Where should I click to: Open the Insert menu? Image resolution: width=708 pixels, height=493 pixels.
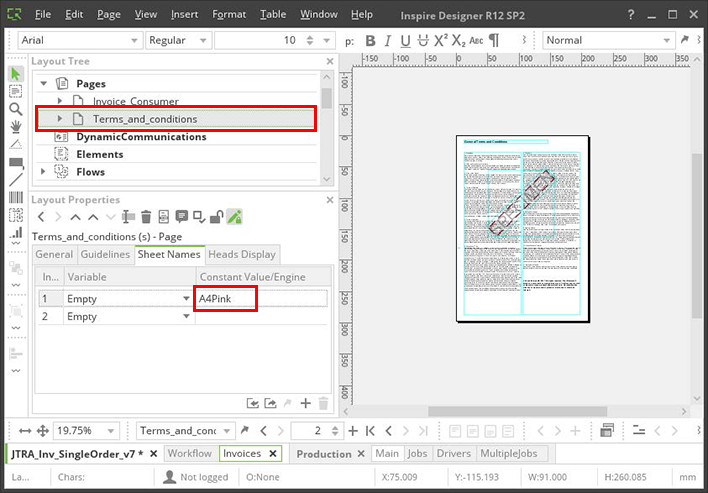click(184, 14)
